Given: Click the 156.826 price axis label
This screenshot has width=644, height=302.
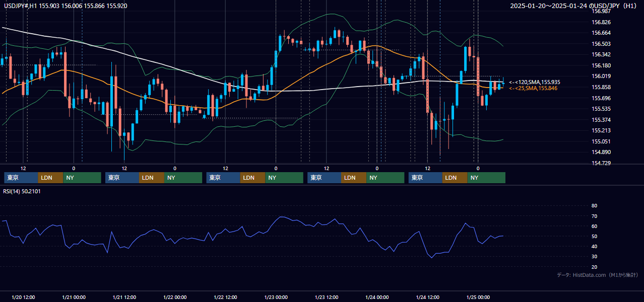Looking at the screenshot, I should tap(601, 22).
